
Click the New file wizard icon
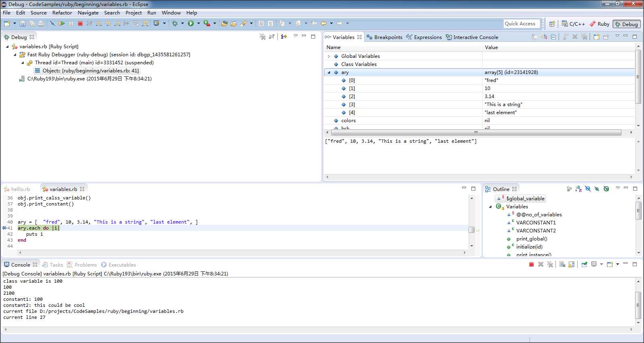tap(7, 23)
